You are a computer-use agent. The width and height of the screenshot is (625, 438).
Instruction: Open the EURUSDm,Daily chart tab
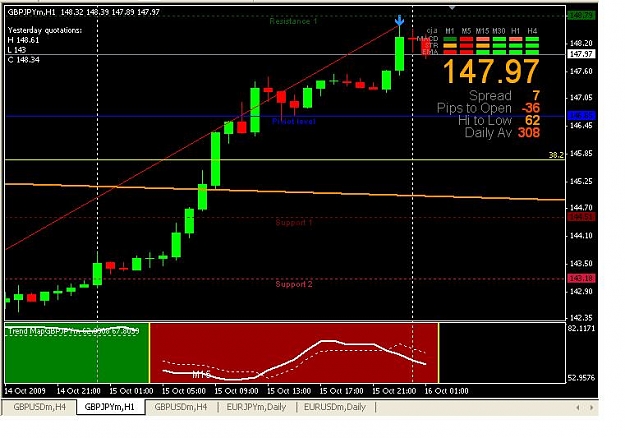point(335,407)
